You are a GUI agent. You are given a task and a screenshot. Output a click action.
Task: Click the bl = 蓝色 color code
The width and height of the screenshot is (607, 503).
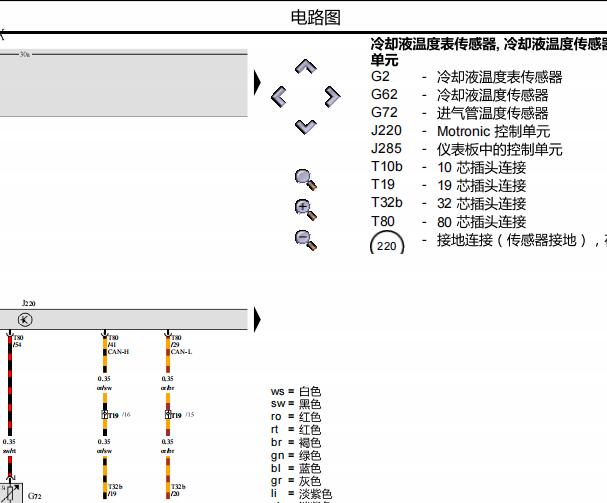click(296, 468)
